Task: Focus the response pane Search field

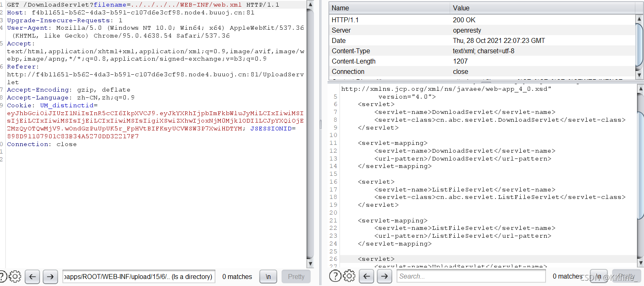Action: 471,276
